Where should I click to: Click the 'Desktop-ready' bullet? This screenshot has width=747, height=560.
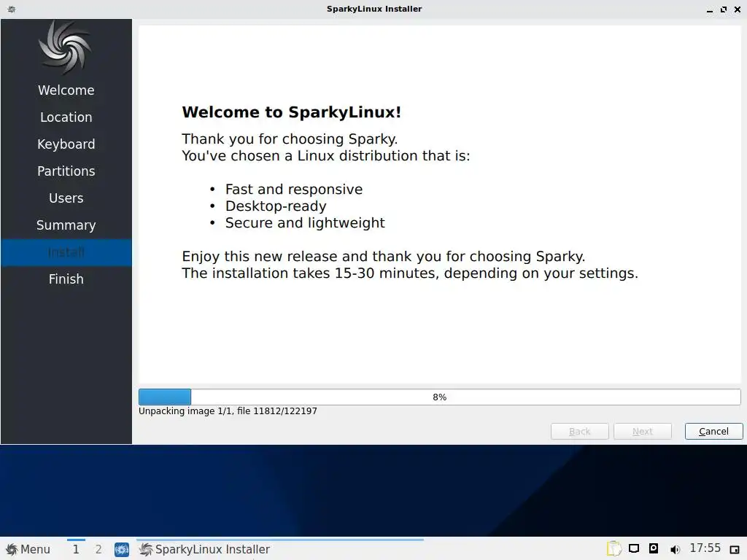(x=276, y=206)
